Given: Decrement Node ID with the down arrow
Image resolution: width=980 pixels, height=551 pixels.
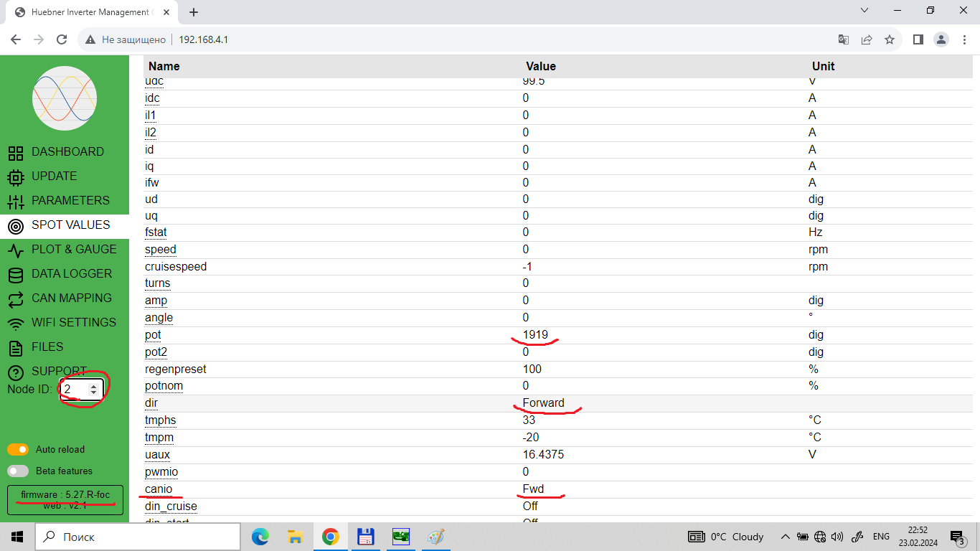Looking at the screenshot, I should click(x=93, y=392).
